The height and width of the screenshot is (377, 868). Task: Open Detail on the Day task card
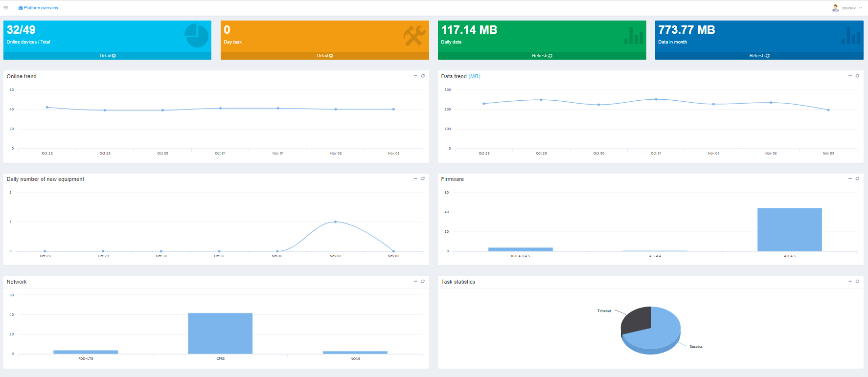coord(325,56)
